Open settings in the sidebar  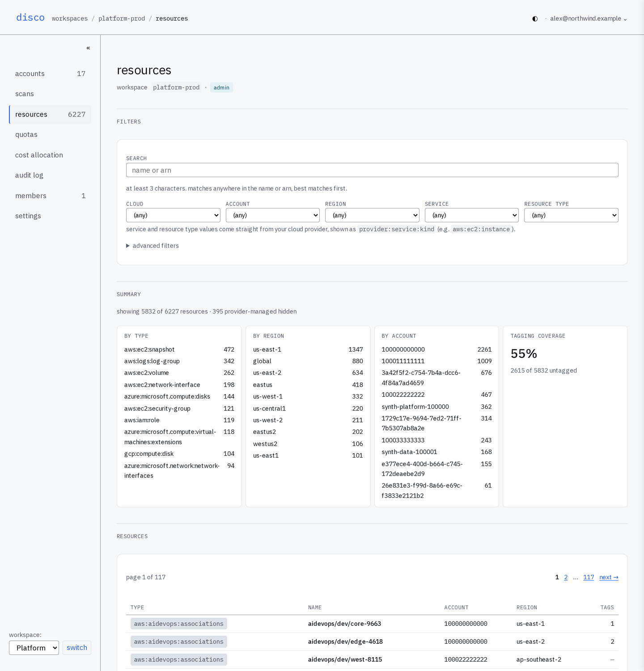pyautogui.click(x=50, y=216)
